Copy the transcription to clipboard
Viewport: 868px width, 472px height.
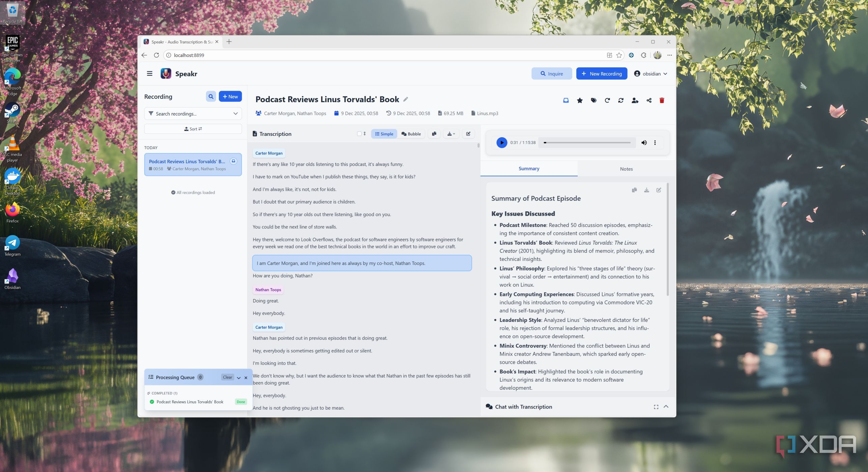coord(434,134)
